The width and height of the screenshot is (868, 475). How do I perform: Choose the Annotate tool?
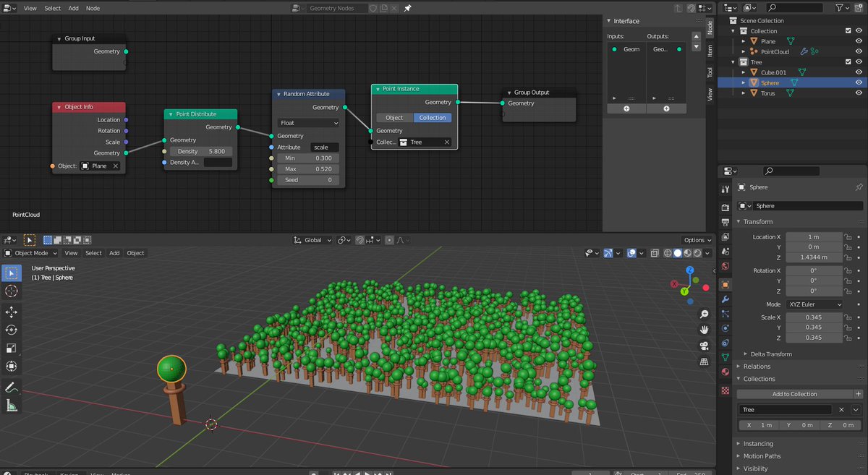(12, 388)
